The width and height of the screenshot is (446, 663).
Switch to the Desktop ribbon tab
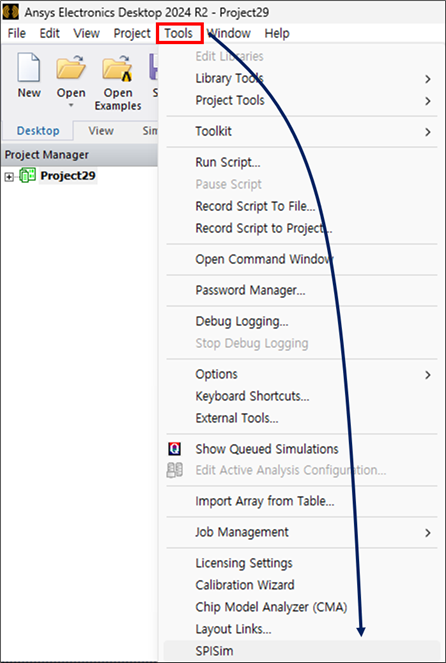pyautogui.click(x=38, y=131)
